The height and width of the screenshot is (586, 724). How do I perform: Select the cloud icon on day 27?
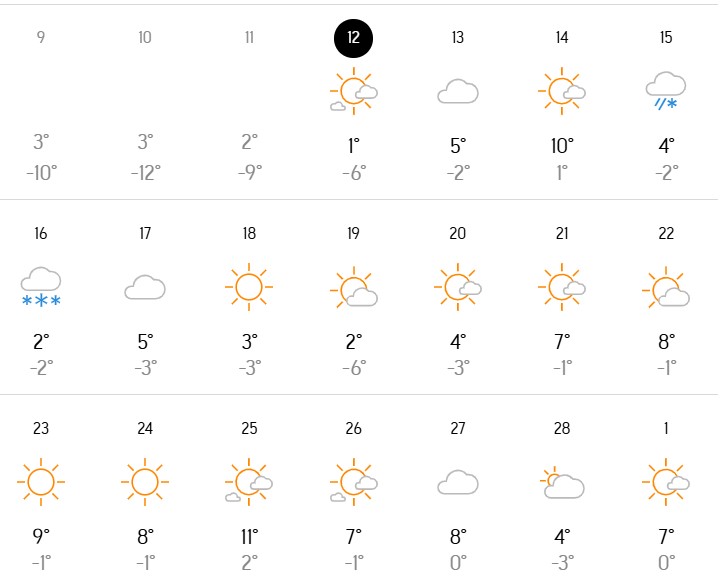click(x=457, y=483)
